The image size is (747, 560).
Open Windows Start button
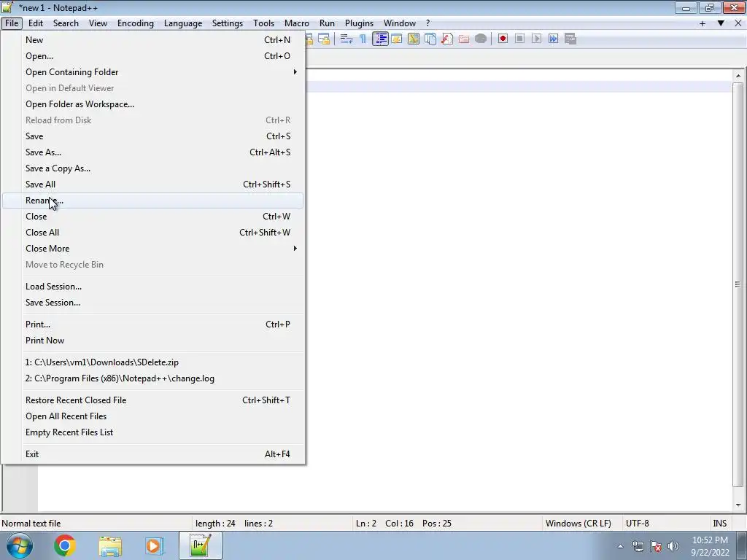(20, 545)
